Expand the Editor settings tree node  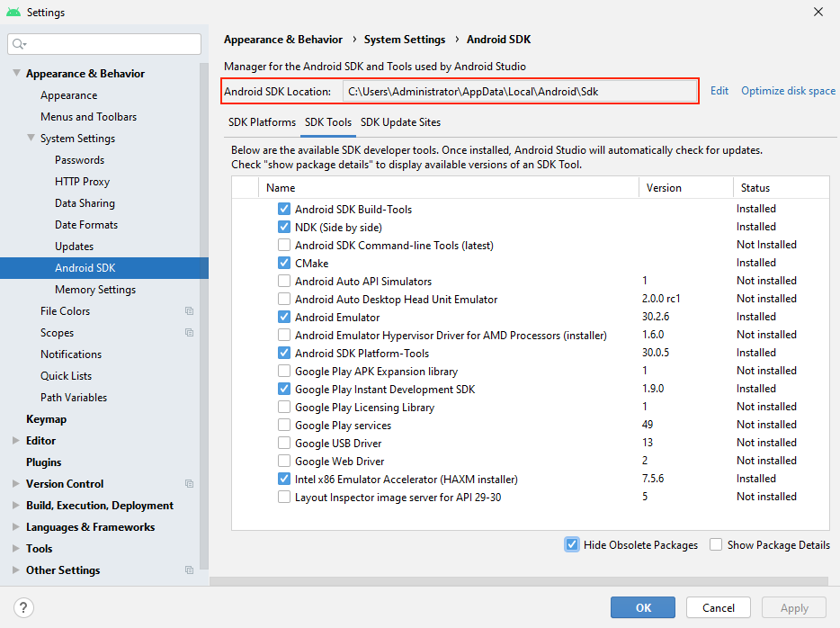click(x=16, y=441)
